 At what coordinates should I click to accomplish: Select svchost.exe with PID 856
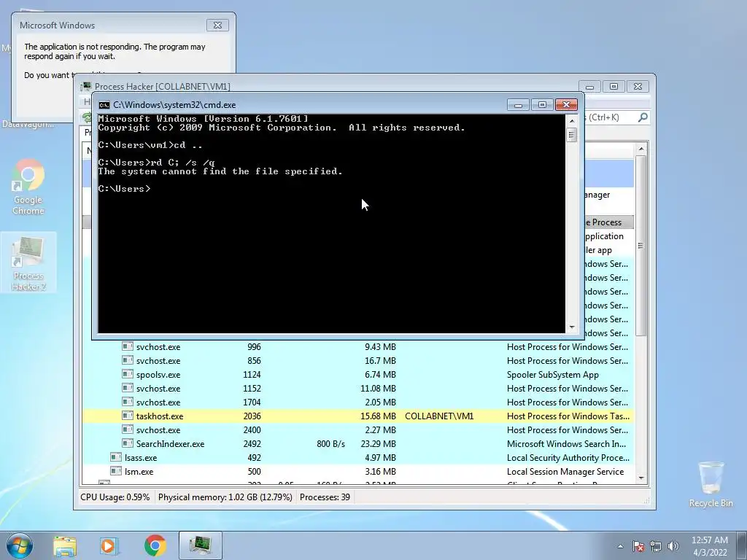(358, 360)
